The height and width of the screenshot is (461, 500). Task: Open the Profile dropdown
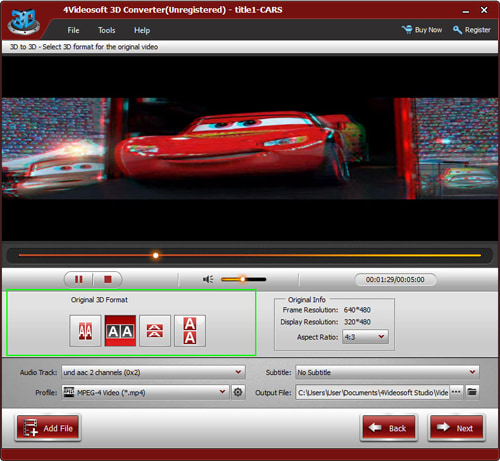click(x=145, y=392)
